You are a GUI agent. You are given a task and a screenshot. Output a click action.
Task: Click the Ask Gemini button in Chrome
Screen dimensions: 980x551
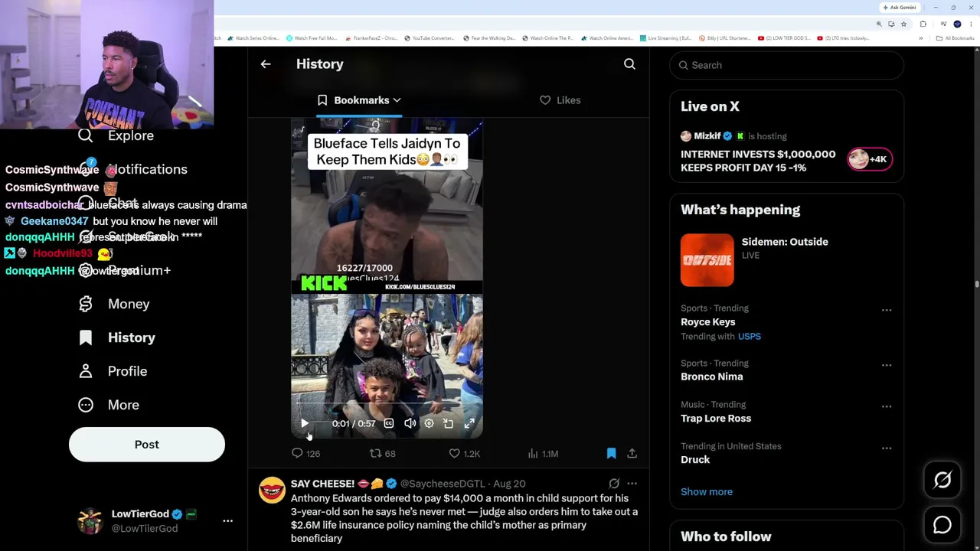[x=900, y=8]
